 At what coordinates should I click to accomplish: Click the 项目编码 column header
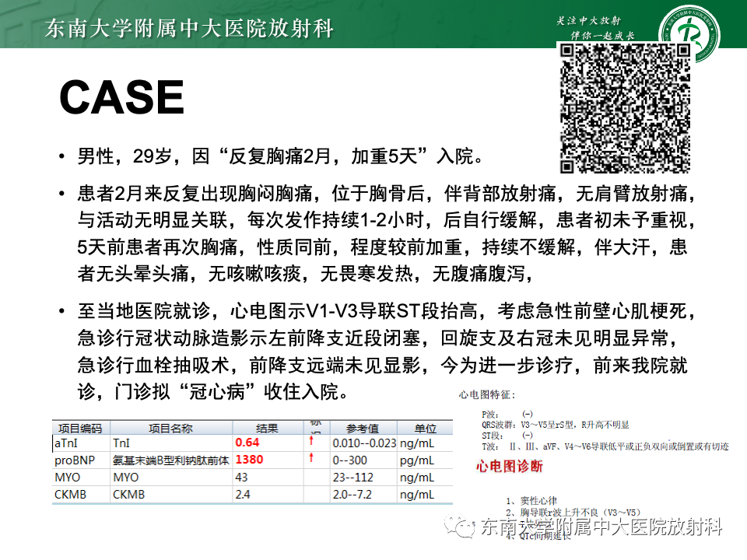point(80,428)
